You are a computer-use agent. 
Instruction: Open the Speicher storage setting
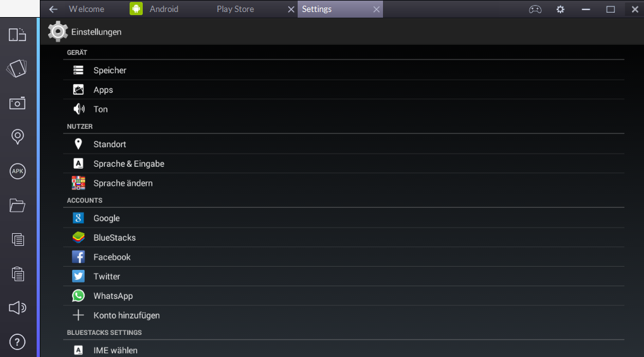point(344,70)
